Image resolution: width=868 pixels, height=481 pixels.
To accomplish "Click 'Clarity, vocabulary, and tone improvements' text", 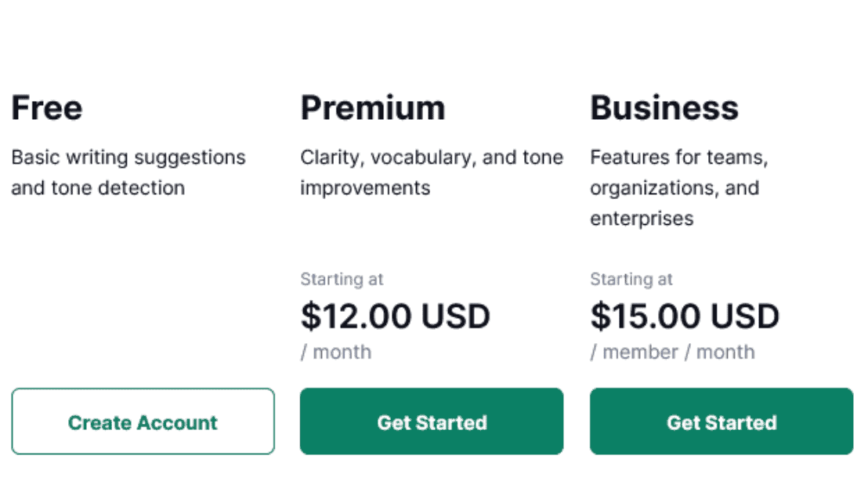I will point(432,172).
